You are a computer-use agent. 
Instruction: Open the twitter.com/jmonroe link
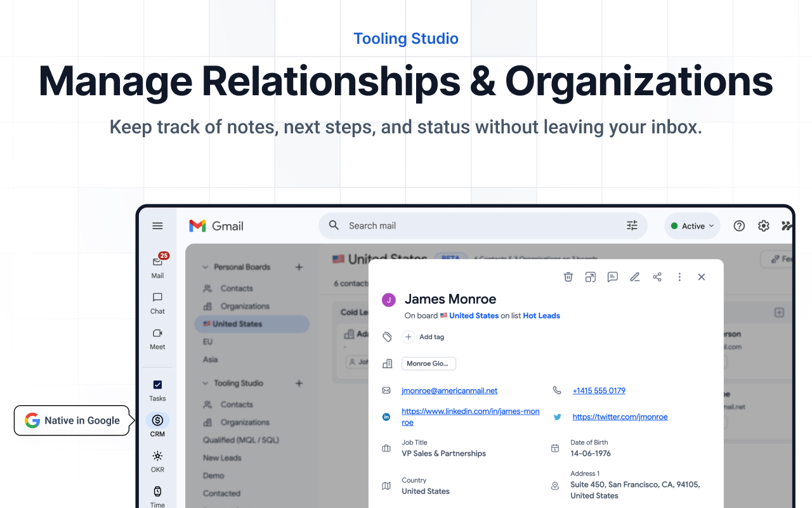coord(620,417)
